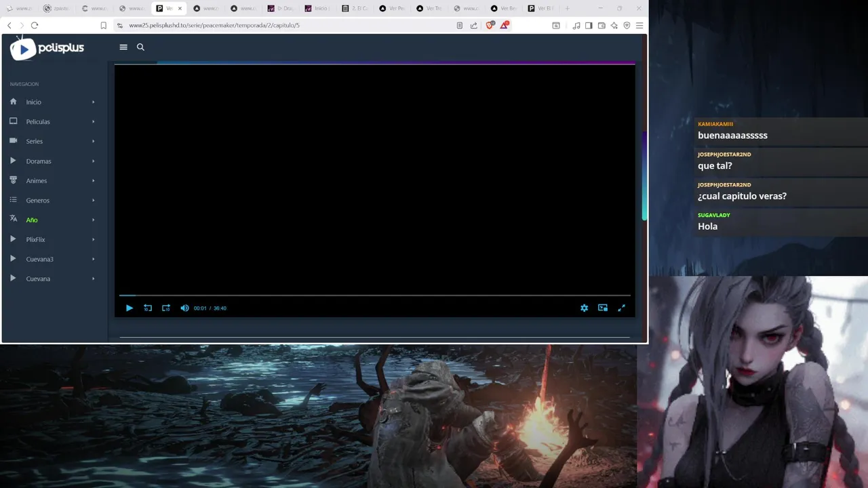Open the browser wallet icon

(x=601, y=25)
